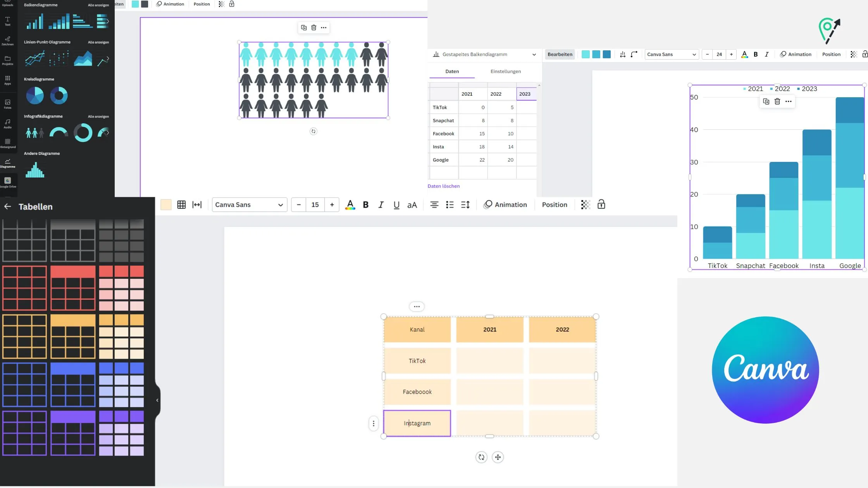
Task: Increase the table font size with plus
Action: (332, 204)
